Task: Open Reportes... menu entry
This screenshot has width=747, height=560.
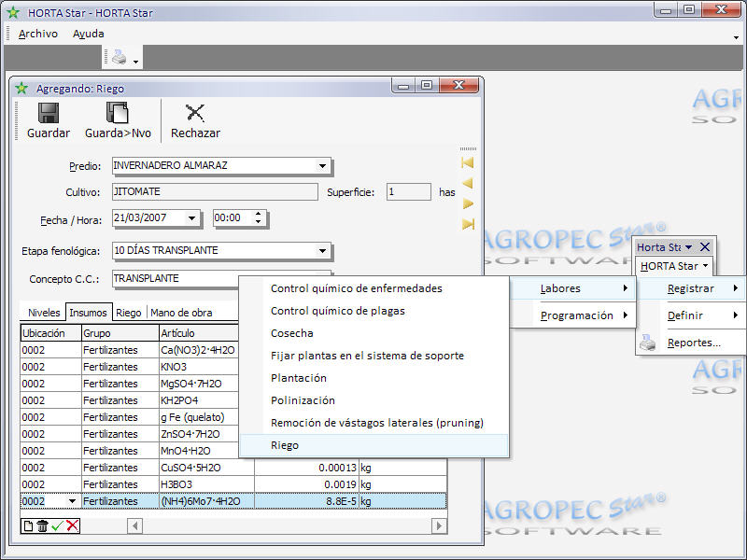Action: [x=694, y=343]
